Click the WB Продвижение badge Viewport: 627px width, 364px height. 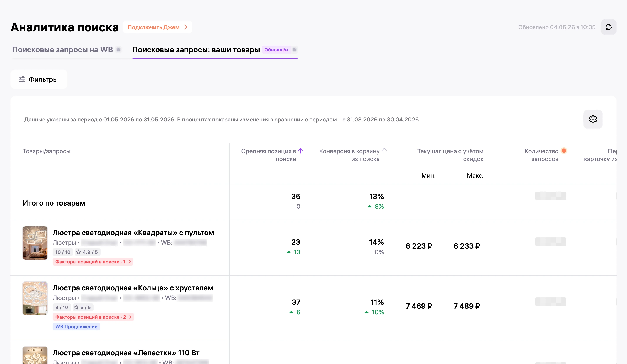pyautogui.click(x=76, y=327)
